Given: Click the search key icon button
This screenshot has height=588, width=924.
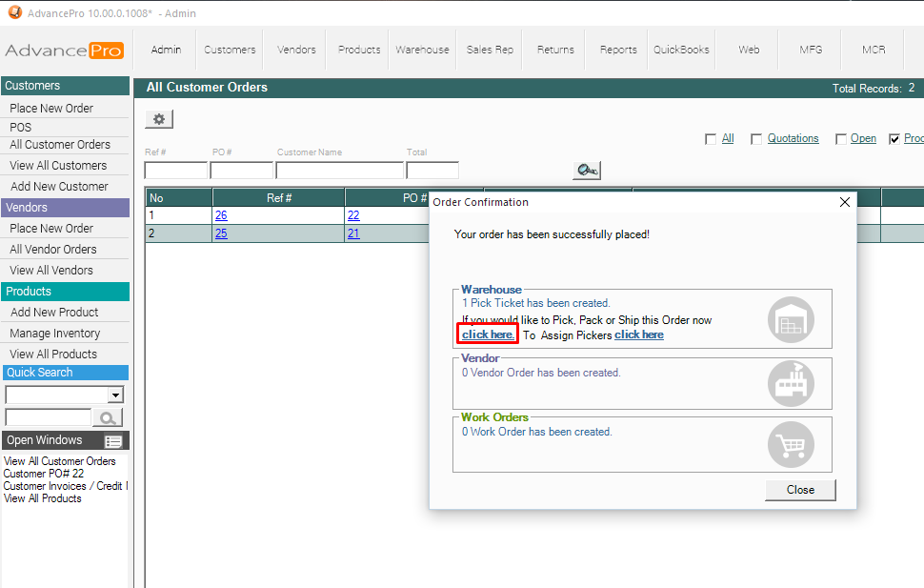Looking at the screenshot, I should tap(587, 170).
